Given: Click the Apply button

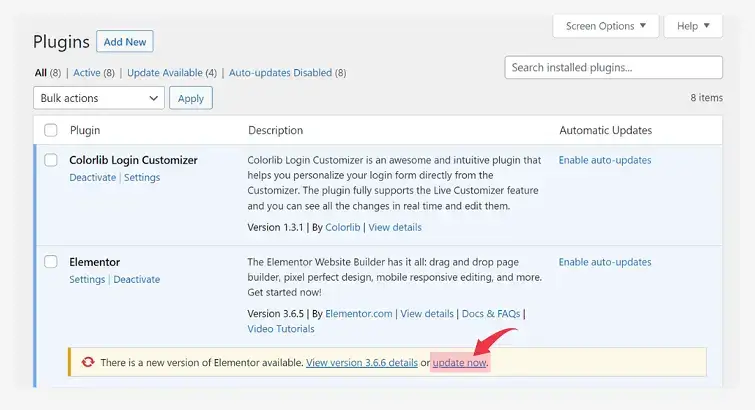Looking at the screenshot, I should pos(191,98).
